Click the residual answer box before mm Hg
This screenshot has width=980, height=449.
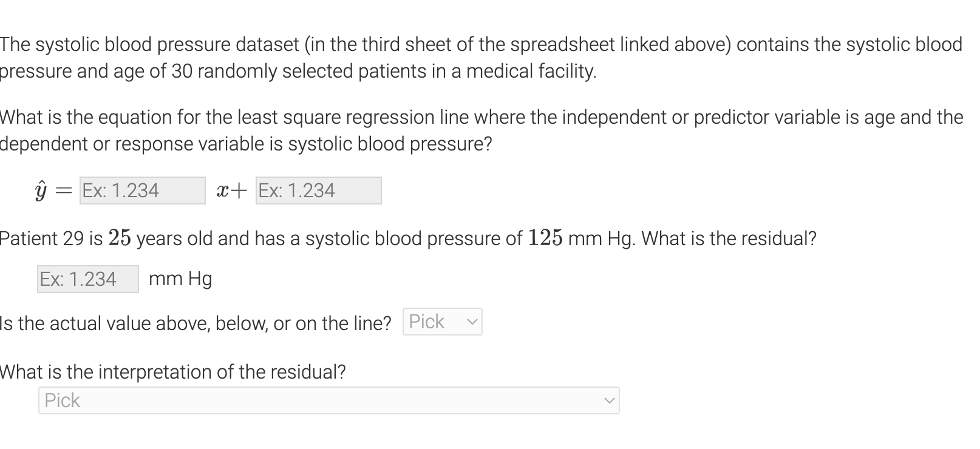point(87,279)
